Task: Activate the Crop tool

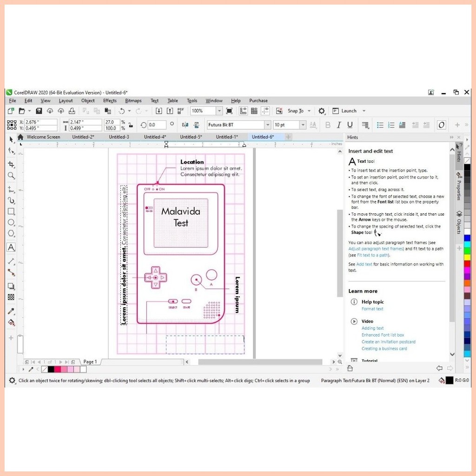Action: [x=11, y=164]
